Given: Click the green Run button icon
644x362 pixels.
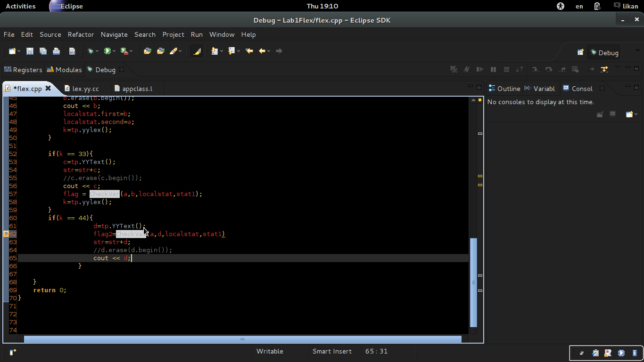Looking at the screenshot, I should pos(107,51).
